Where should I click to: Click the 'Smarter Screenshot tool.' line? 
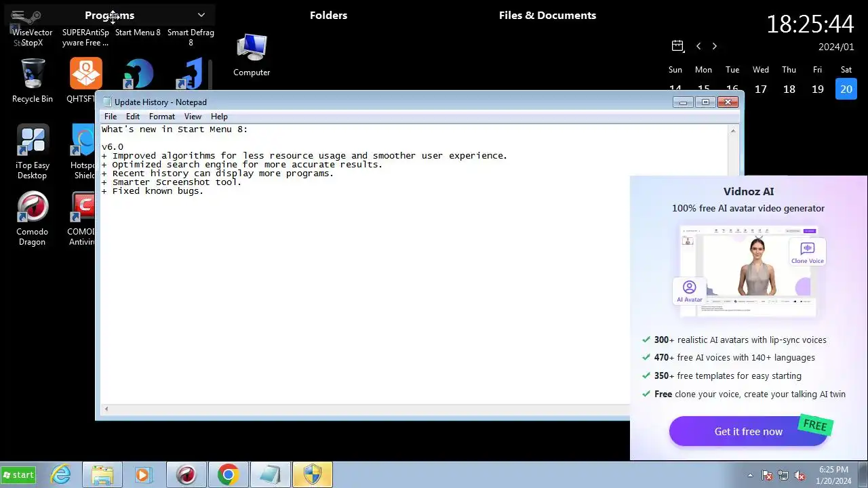172,182
